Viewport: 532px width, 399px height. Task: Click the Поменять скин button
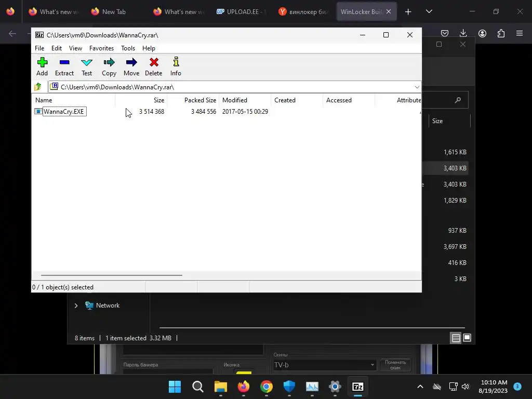pyautogui.click(x=395, y=365)
